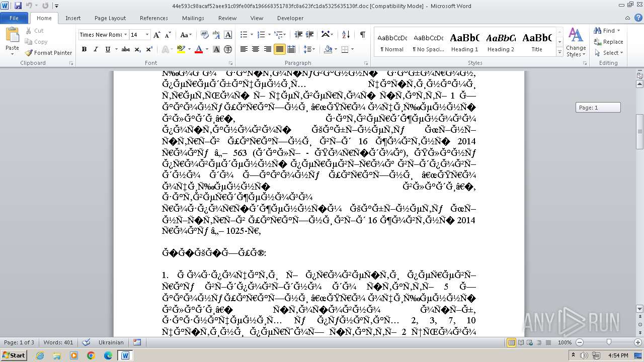This screenshot has height=362, width=644.
Task: Toggle Show/Hide paragraph marks
Action: 362,35
